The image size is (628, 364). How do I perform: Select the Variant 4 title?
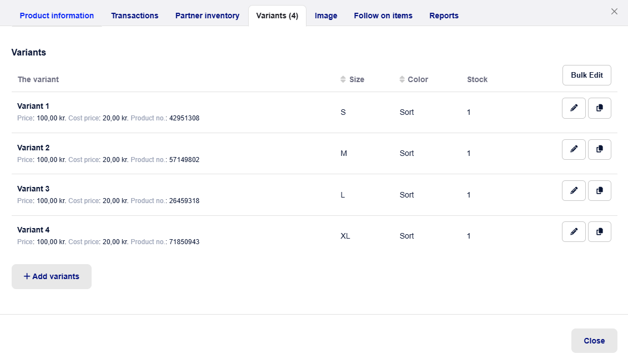33,230
